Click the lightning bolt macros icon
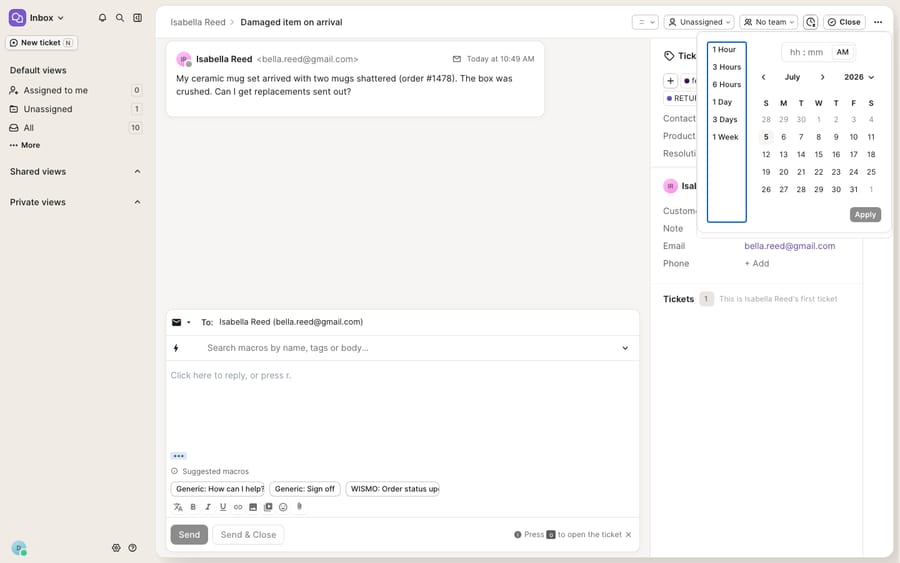Image resolution: width=900 pixels, height=563 pixels. click(176, 348)
